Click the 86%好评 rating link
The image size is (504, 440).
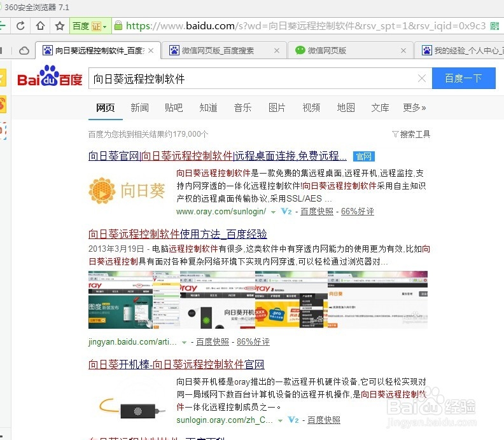pos(253,341)
